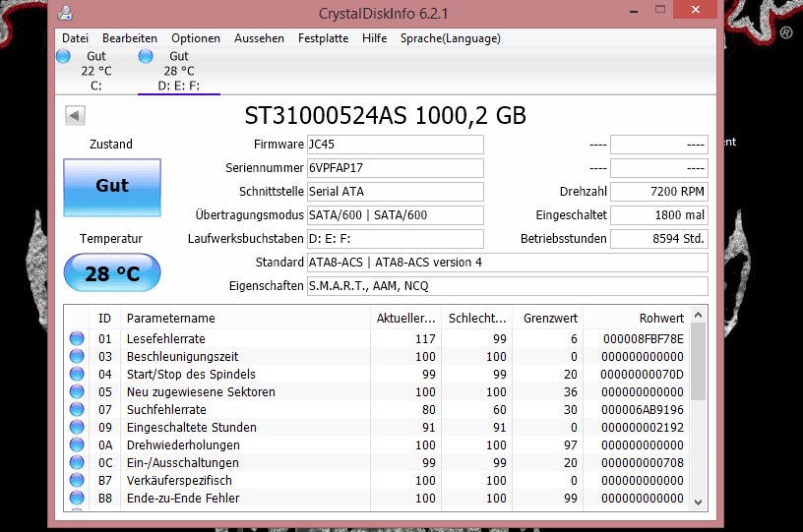Click the Drehzahl field 7200 RPM
Screen dimensions: 803x532
(659, 192)
